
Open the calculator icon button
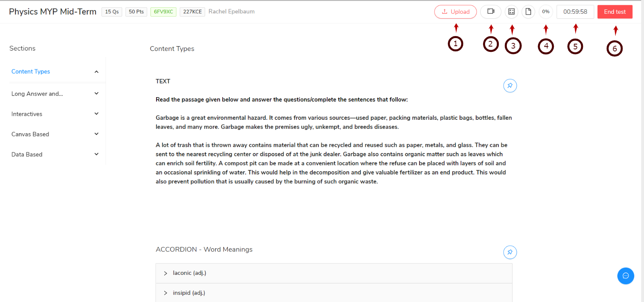coord(511,12)
